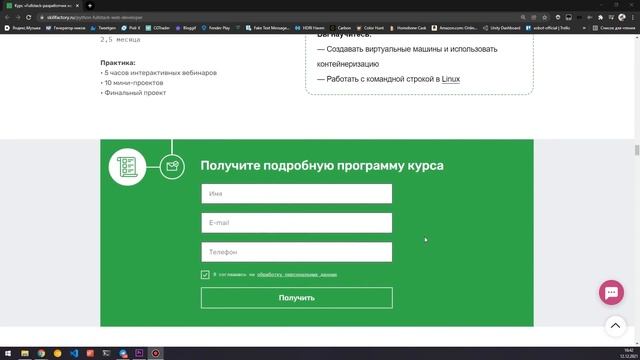
Task: Open the Carbon bookmark
Action: 340,28
